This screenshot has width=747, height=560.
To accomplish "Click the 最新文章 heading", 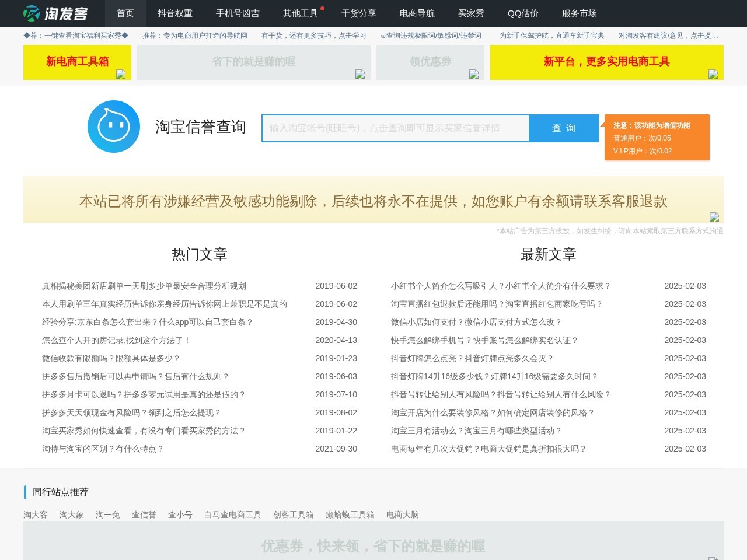I will 548,254.
